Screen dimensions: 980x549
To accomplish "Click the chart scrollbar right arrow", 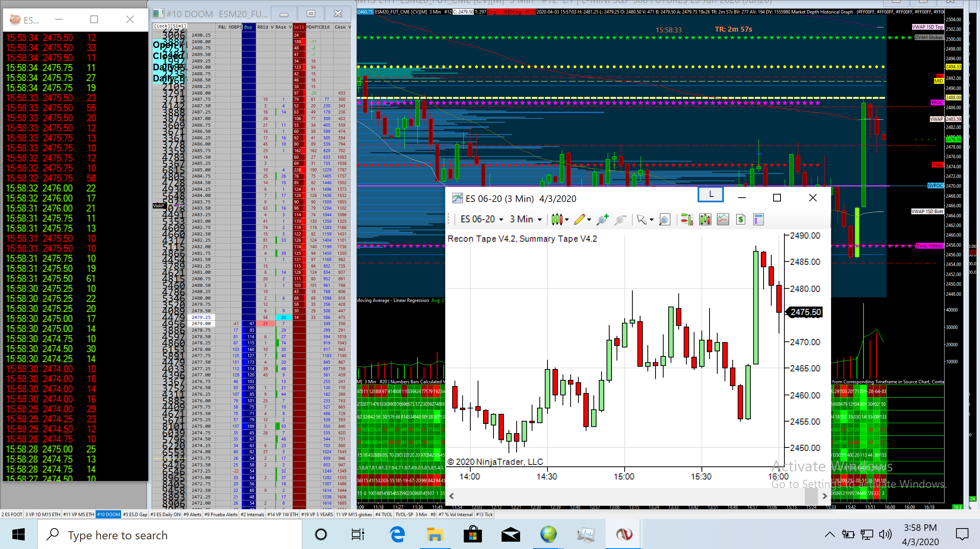I will pyautogui.click(x=824, y=496).
